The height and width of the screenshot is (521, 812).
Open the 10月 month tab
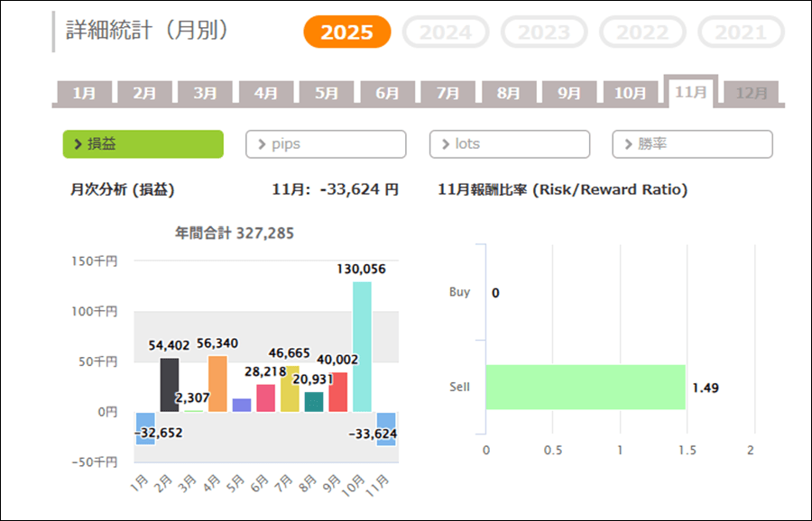pos(630,93)
